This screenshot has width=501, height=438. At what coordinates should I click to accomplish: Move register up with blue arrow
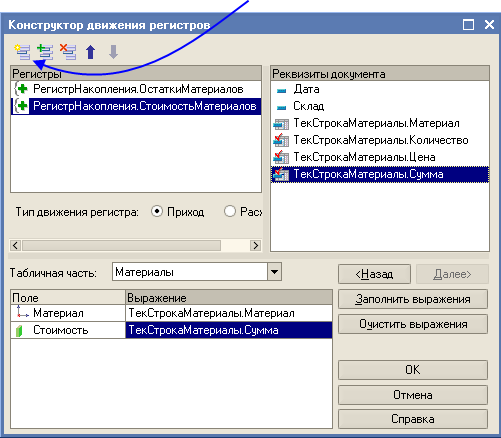pos(91,52)
